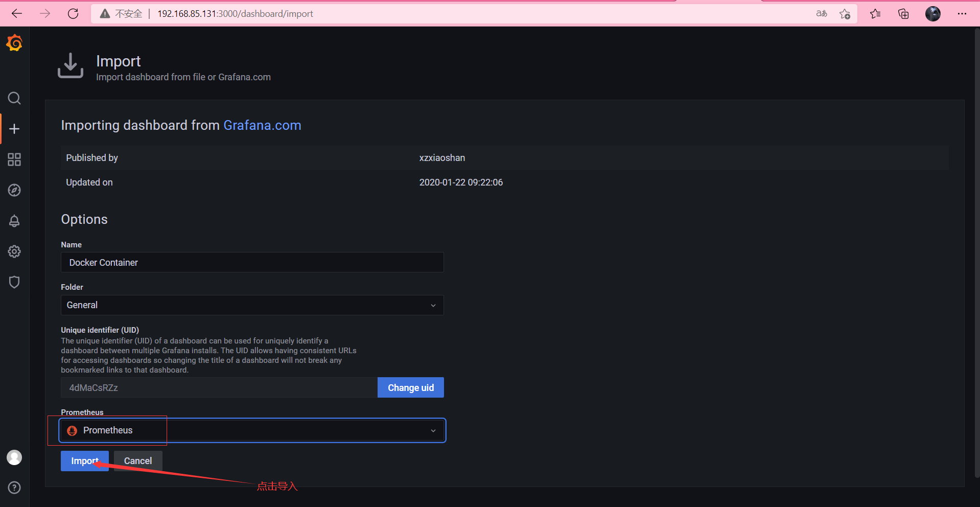The height and width of the screenshot is (507, 980).
Task: Open the browser favorites list icon
Action: 875,14
